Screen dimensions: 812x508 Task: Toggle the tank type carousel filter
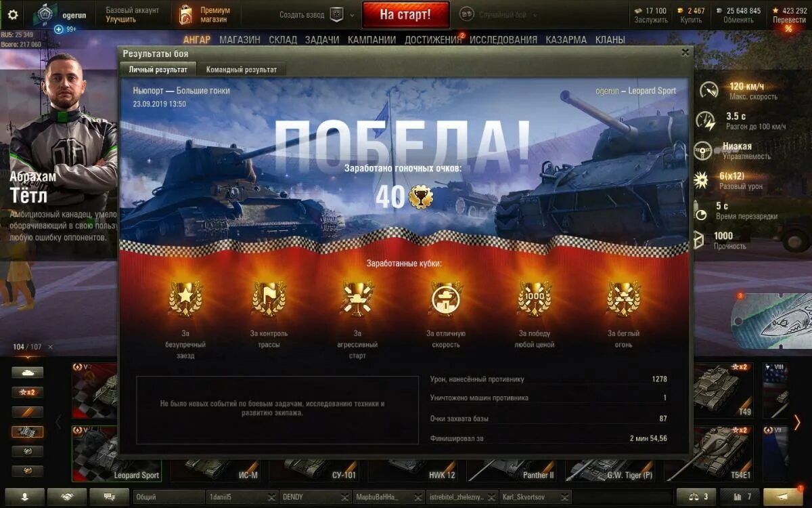coord(28,373)
